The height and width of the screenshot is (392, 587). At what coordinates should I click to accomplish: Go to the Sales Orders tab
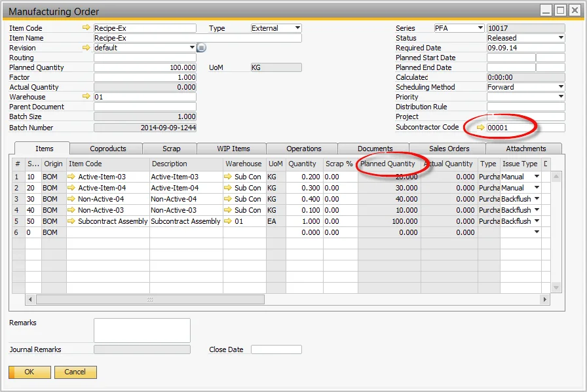click(x=449, y=149)
